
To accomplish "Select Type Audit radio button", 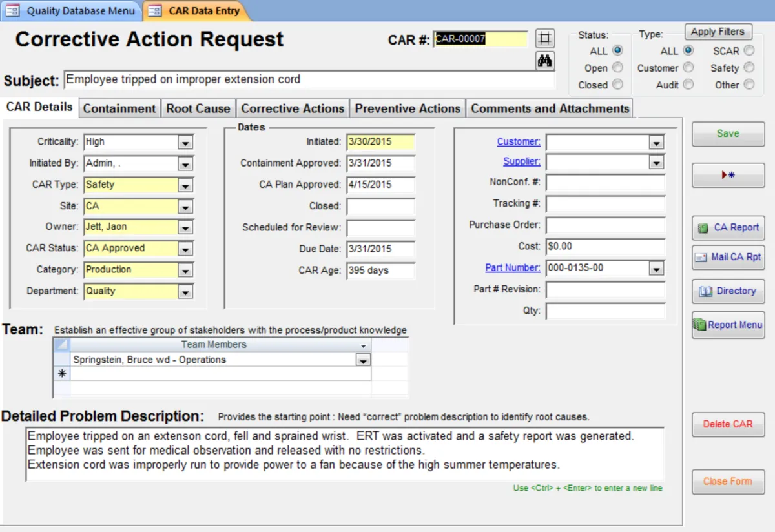I will click(688, 84).
